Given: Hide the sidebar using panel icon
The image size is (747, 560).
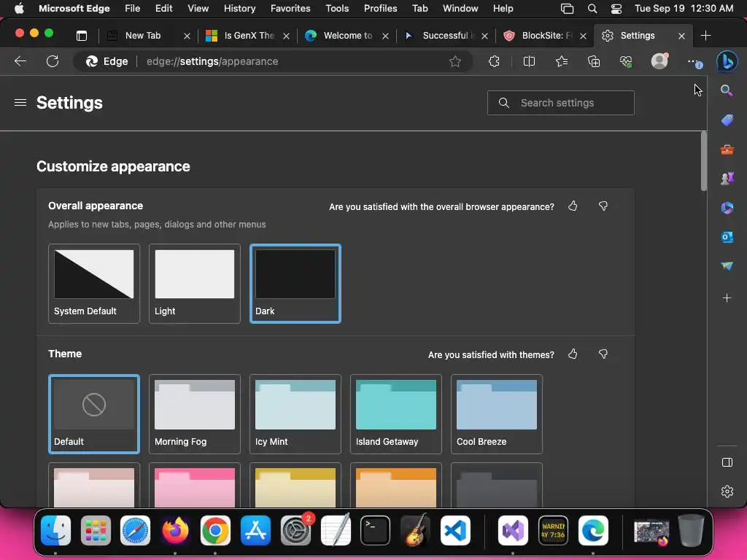Looking at the screenshot, I should click(x=727, y=462).
